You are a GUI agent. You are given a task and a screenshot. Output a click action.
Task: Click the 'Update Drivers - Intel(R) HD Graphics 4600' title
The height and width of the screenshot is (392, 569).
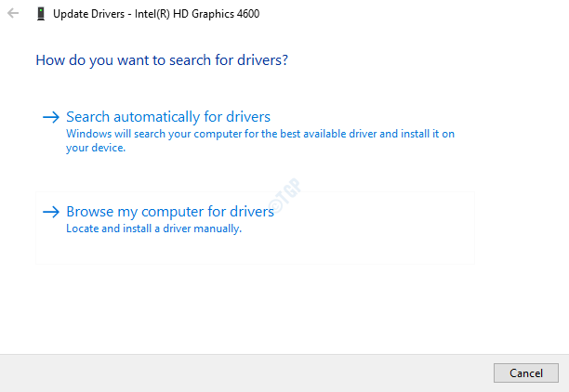point(156,14)
